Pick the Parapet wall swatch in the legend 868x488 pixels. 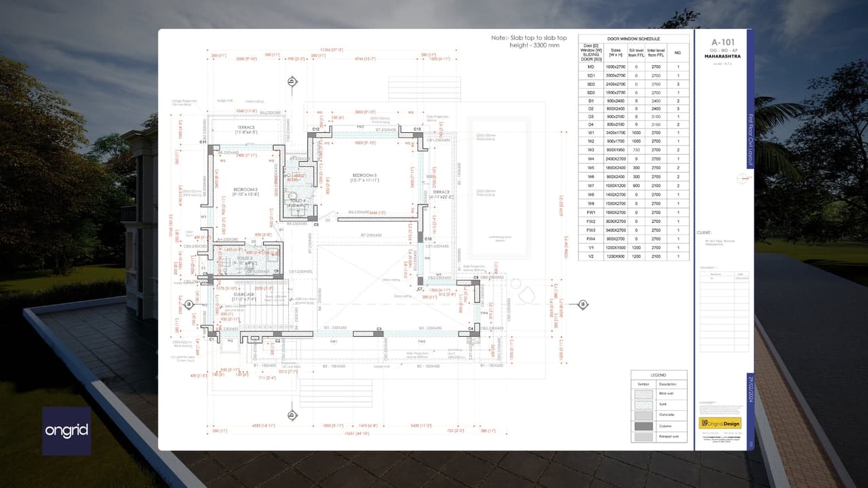(642, 437)
